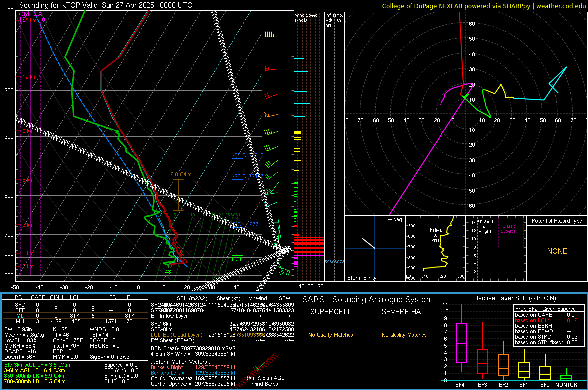This screenshot has height=390, width=588.
Task: Click the '6 km' height marker
Action: [28, 180]
